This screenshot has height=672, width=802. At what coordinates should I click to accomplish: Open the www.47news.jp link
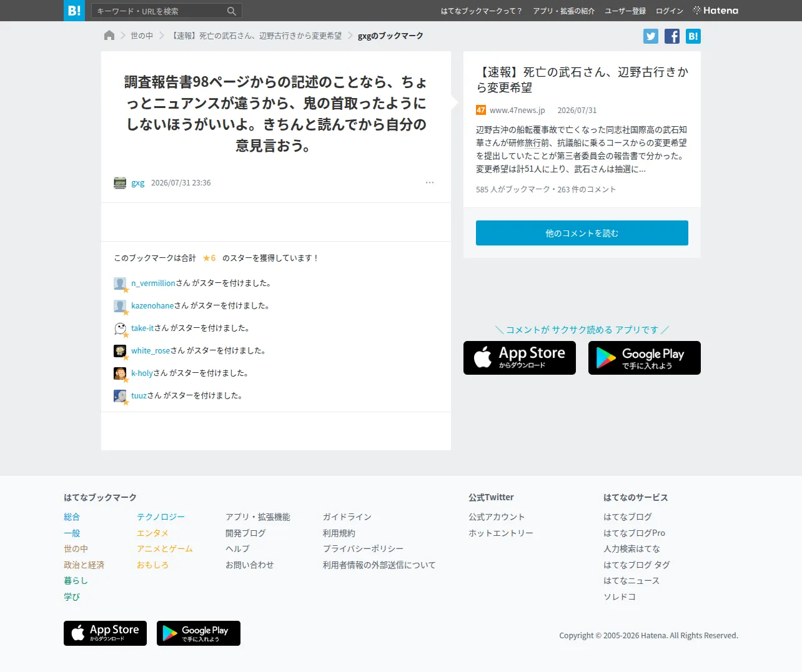pyautogui.click(x=517, y=111)
